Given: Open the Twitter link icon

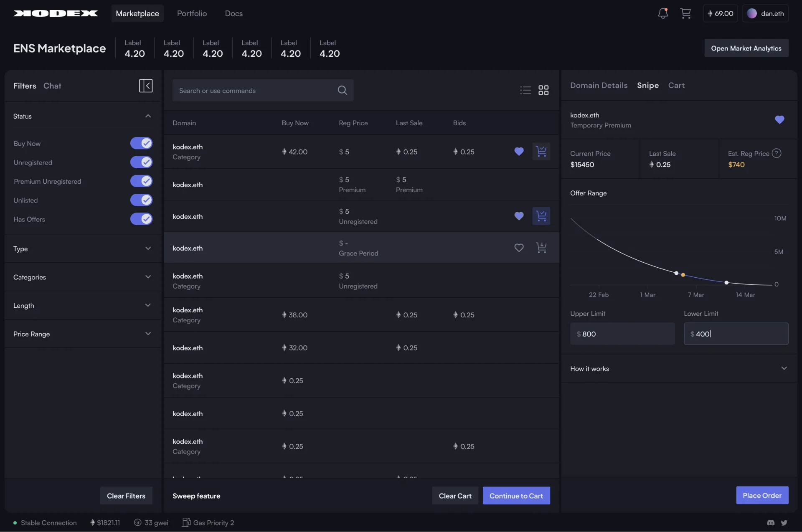Looking at the screenshot, I should [784, 522].
